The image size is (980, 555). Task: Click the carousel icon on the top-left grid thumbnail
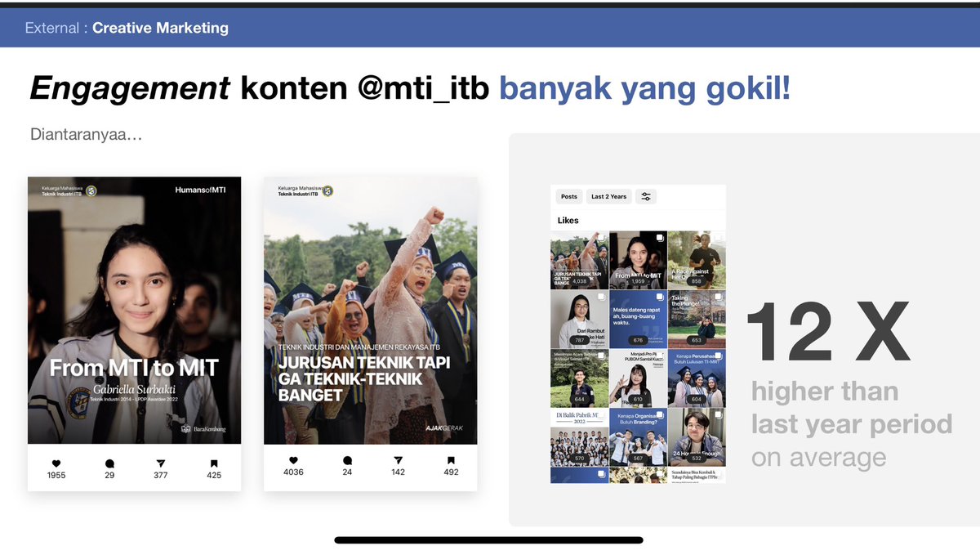[x=601, y=239]
